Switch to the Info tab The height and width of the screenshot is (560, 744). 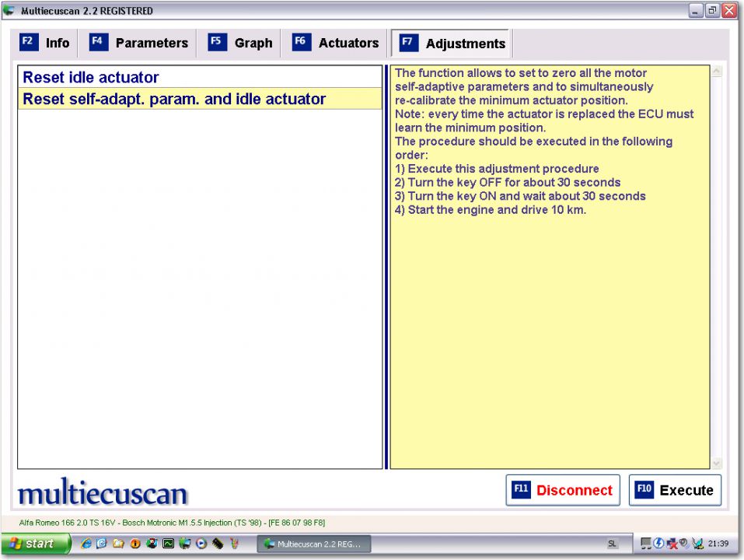coord(44,43)
